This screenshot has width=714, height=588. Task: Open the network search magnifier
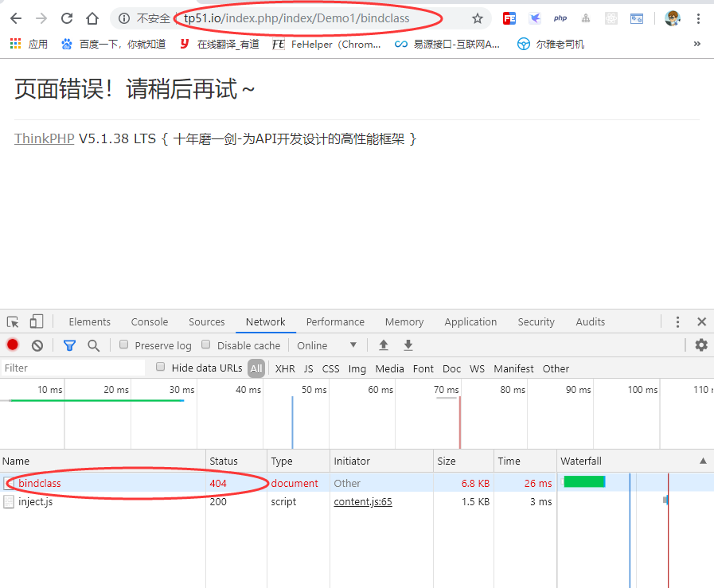[x=93, y=345]
